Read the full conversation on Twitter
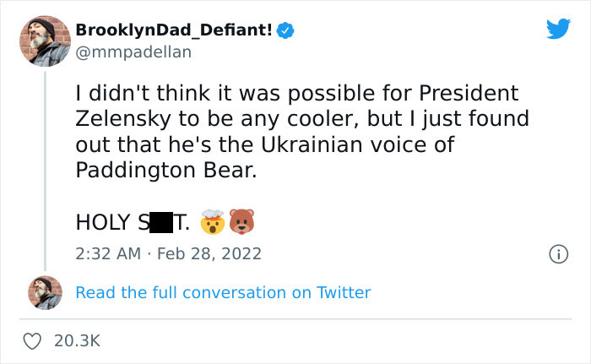 (223, 292)
